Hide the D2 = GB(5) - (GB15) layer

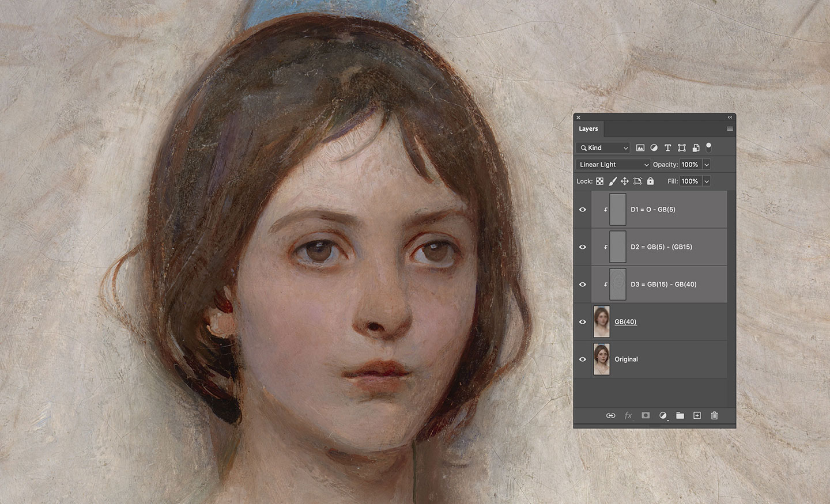(x=582, y=247)
